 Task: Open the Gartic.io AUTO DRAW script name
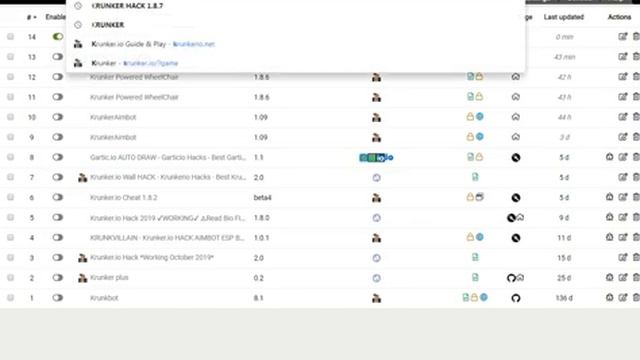pyautogui.click(x=168, y=157)
